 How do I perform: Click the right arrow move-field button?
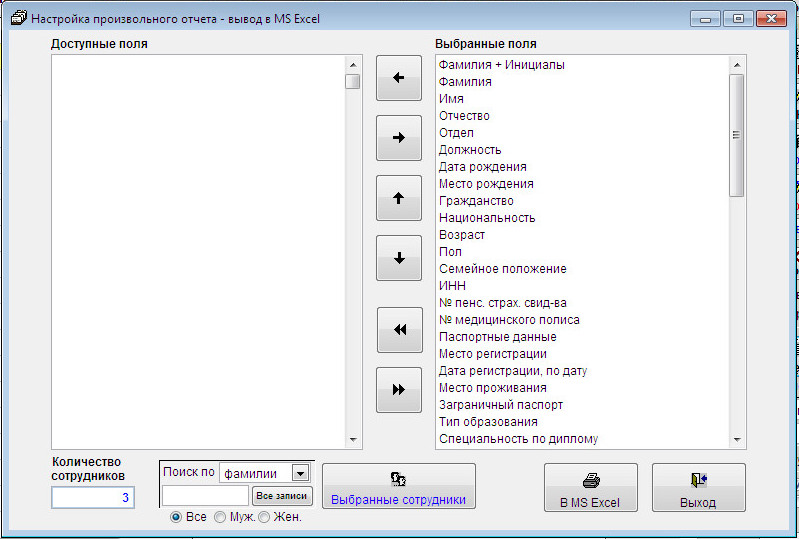coord(398,138)
